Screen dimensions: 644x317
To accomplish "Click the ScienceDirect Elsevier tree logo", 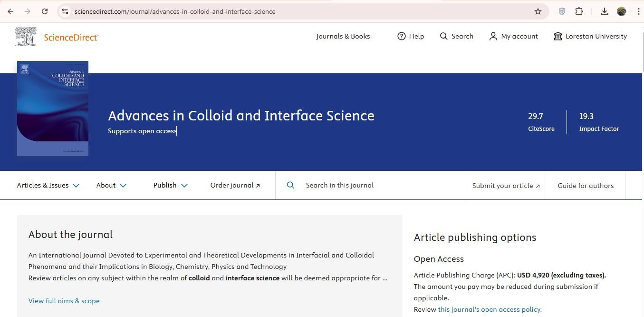I will point(26,36).
